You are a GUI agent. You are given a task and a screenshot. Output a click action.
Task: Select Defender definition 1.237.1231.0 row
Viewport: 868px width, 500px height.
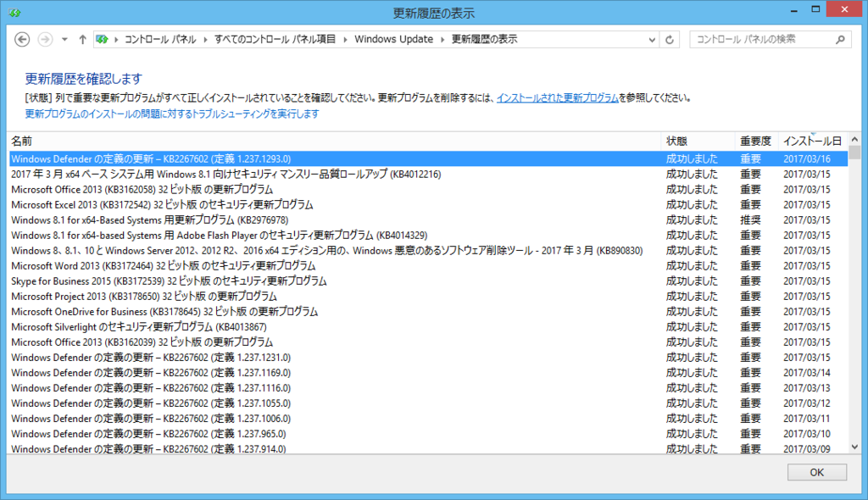428,358
